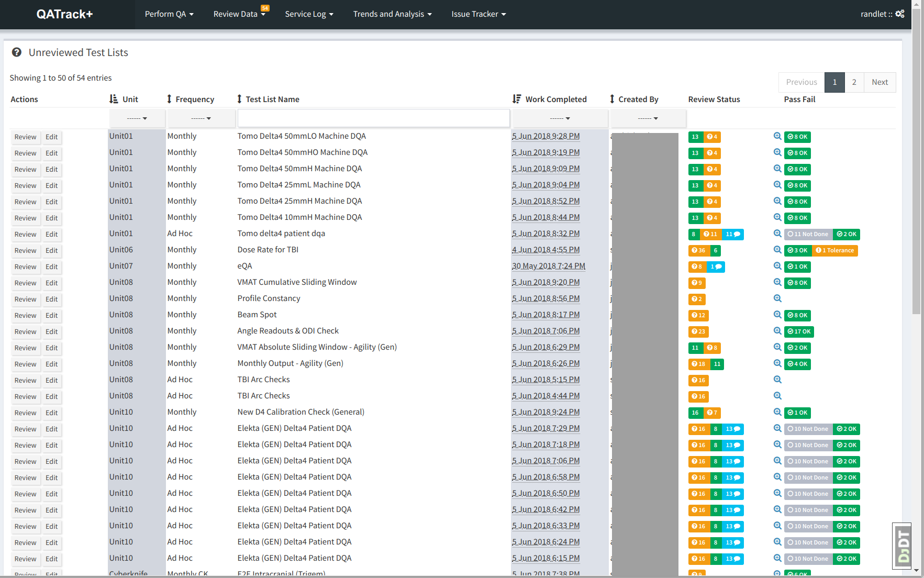This screenshot has width=924, height=578.
Task: Go to the QATrack+ home link
Action: point(64,14)
